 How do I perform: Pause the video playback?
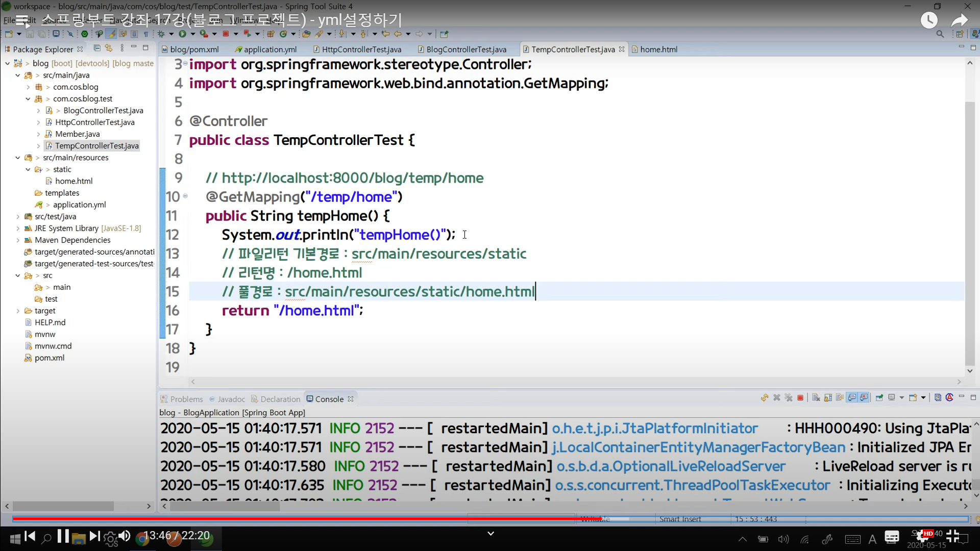pos(63,536)
